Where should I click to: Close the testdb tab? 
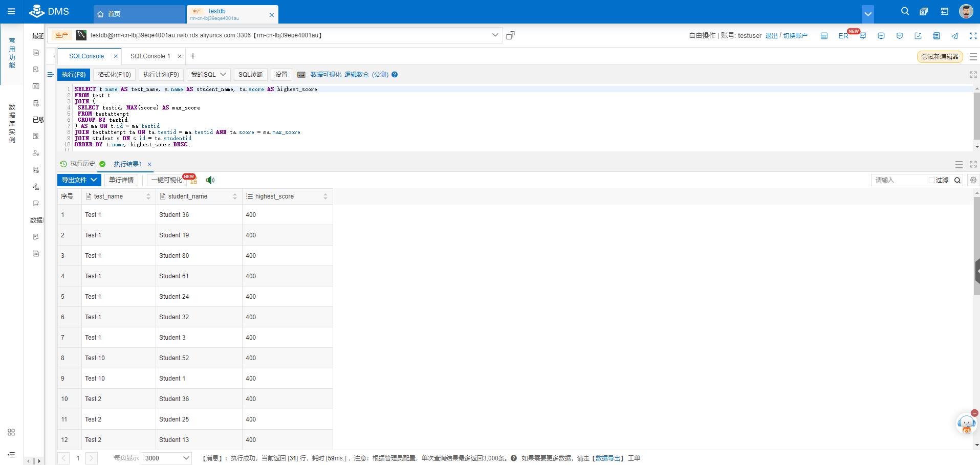[x=272, y=15]
